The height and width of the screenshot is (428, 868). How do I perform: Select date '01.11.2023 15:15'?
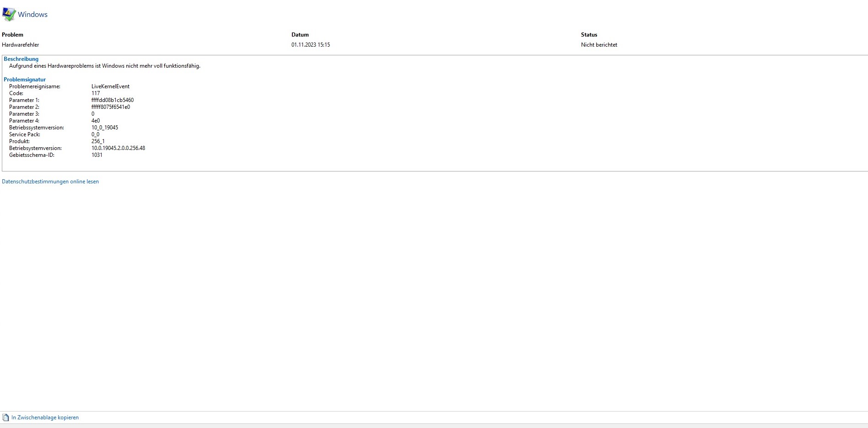click(x=311, y=45)
